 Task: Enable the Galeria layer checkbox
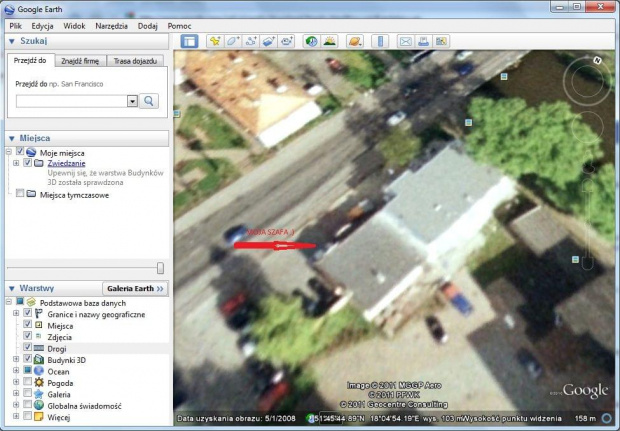tap(27, 393)
